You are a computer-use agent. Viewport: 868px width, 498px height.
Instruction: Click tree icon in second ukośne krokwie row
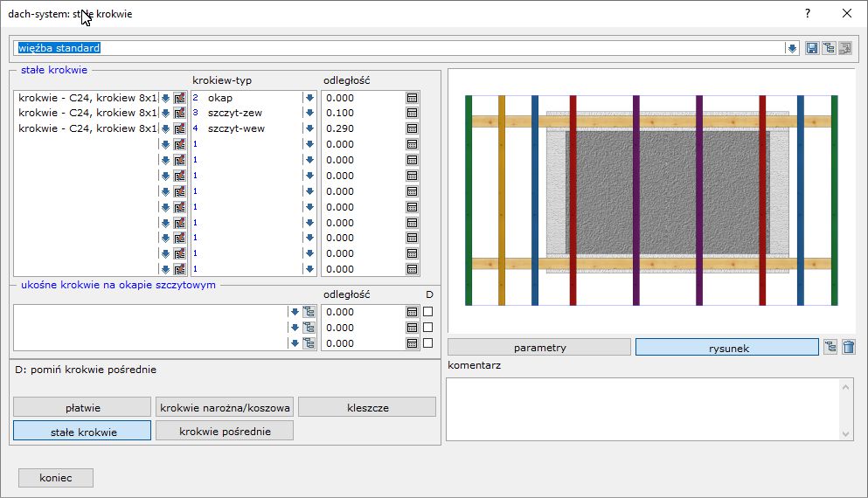click(309, 328)
